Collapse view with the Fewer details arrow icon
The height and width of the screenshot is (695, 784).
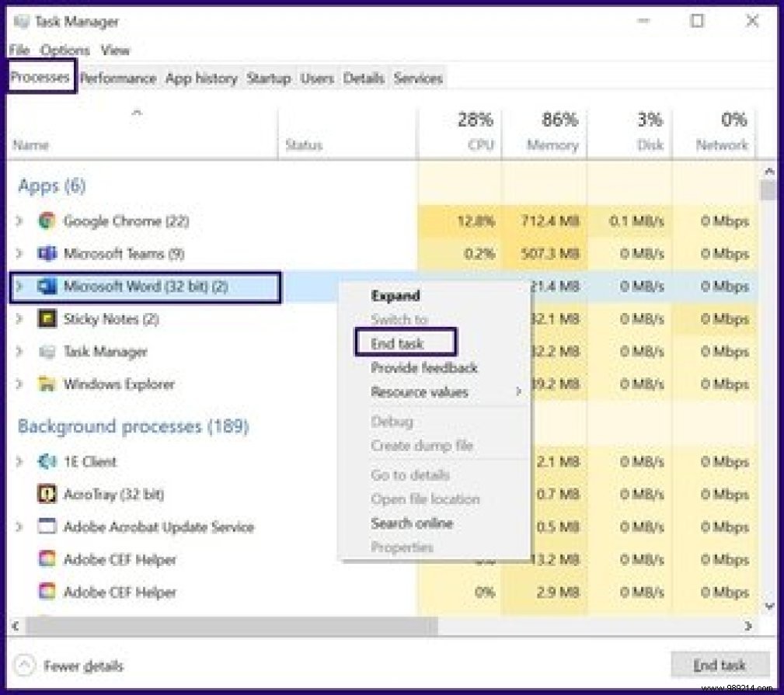pos(24,665)
